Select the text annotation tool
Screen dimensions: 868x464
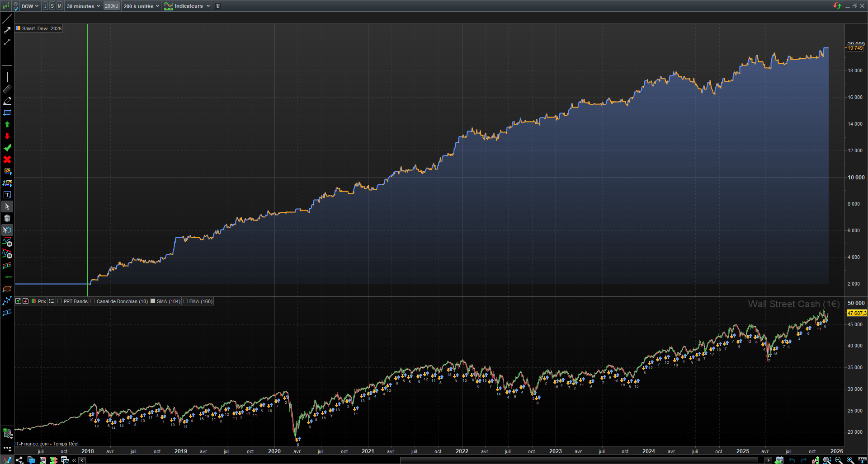click(x=7, y=195)
